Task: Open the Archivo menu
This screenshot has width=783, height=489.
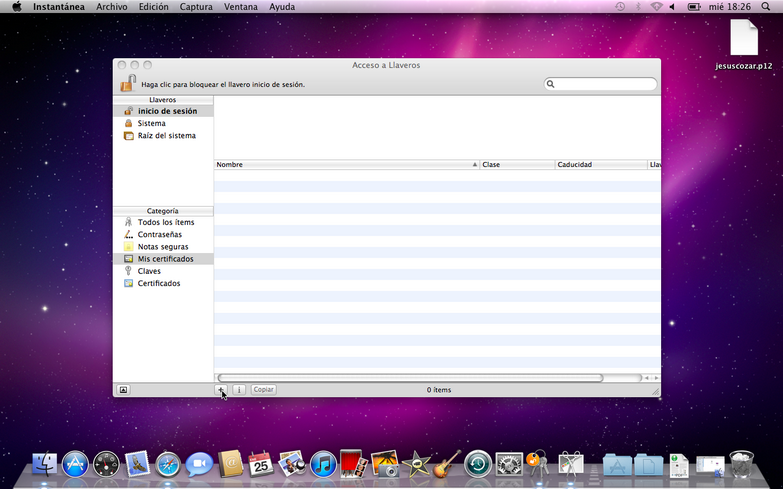Action: pos(111,6)
